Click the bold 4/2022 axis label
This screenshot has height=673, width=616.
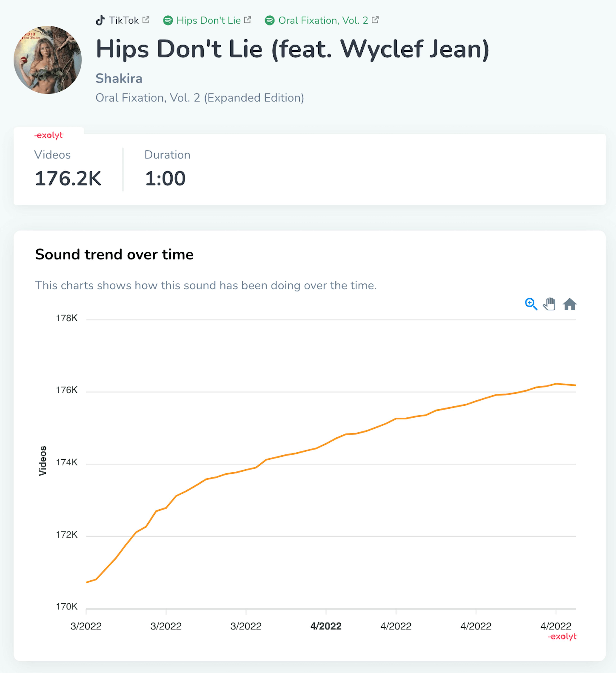pos(326,626)
